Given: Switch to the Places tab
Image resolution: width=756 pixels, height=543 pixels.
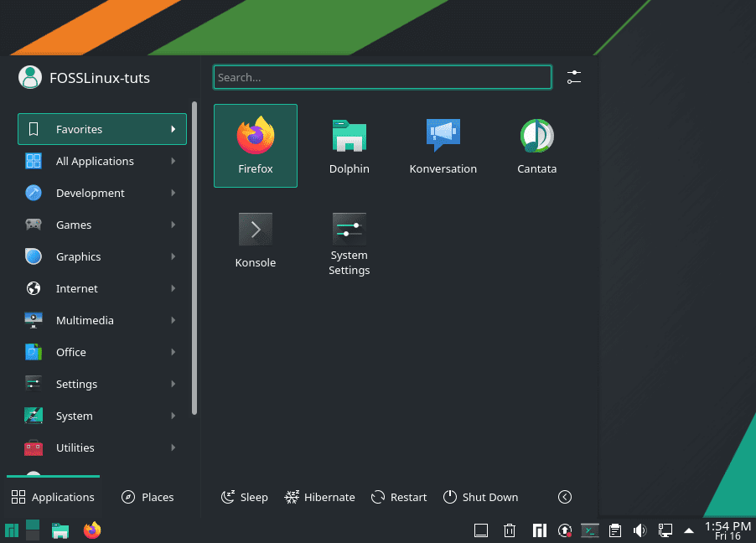Looking at the screenshot, I should [x=148, y=497].
